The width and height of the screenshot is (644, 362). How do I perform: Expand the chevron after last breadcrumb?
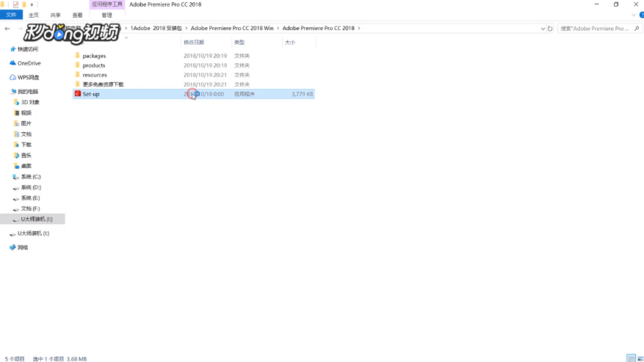pos(359,28)
